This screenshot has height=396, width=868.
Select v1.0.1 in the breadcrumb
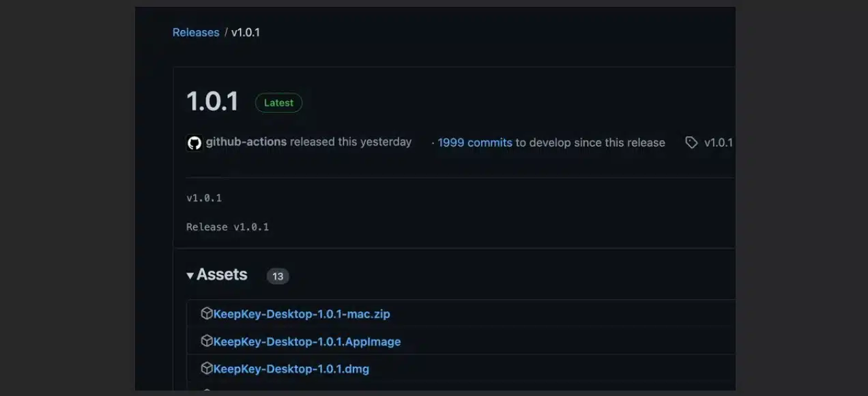(246, 33)
